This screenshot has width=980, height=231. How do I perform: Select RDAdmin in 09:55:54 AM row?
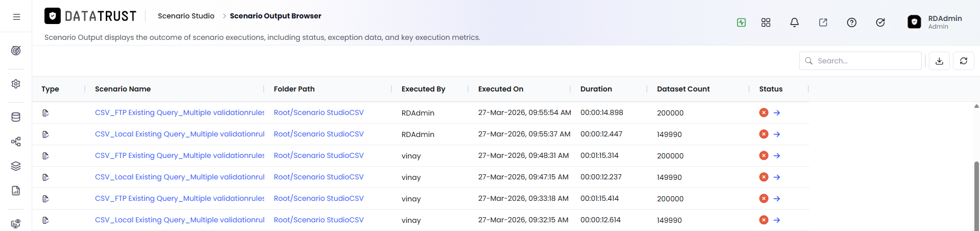click(418, 113)
